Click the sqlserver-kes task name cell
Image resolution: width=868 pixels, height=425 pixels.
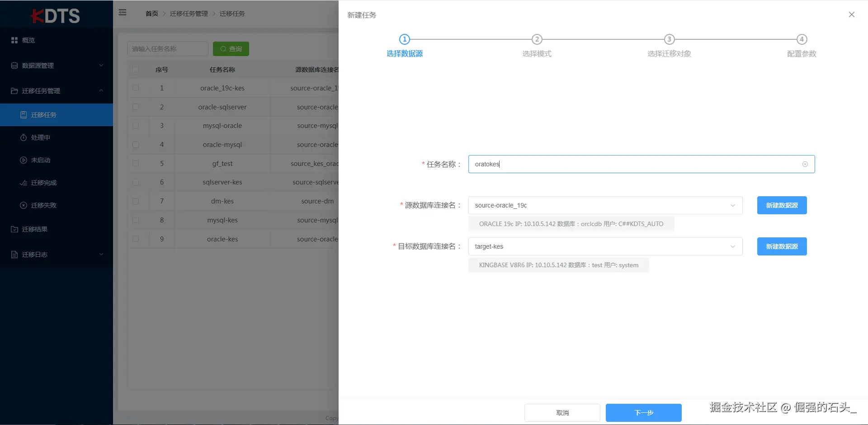pyautogui.click(x=222, y=182)
